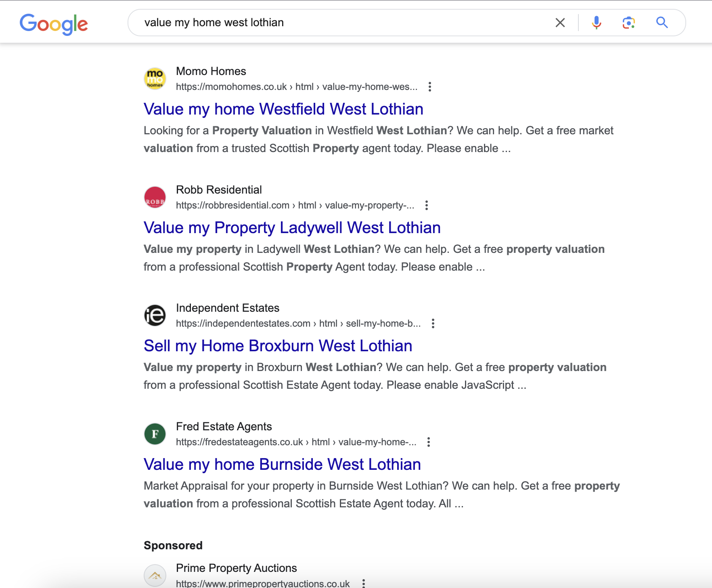This screenshot has height=588, width=712.
Task: Open "Value my home Burnside West Lothian" link
Action: click(282, 465)
